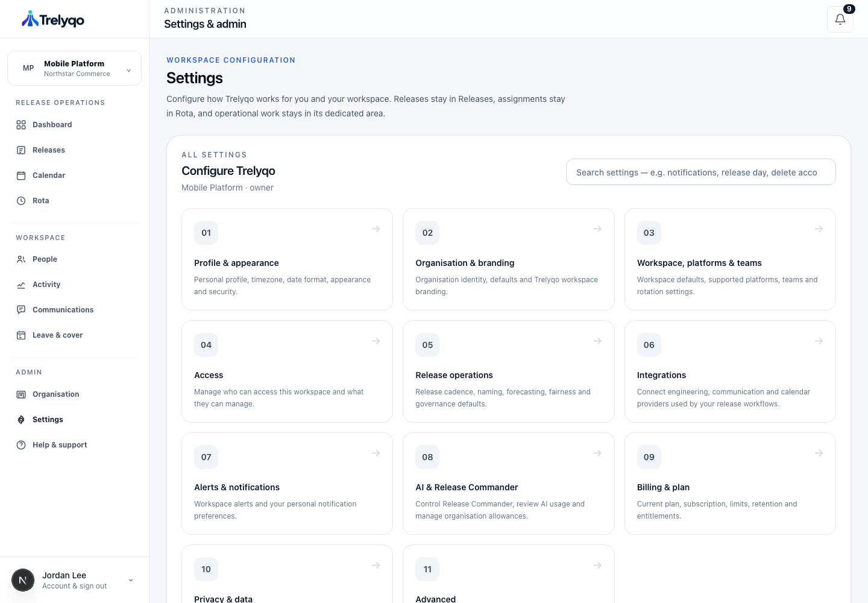Click the Help & support question icon

(21, 445)
